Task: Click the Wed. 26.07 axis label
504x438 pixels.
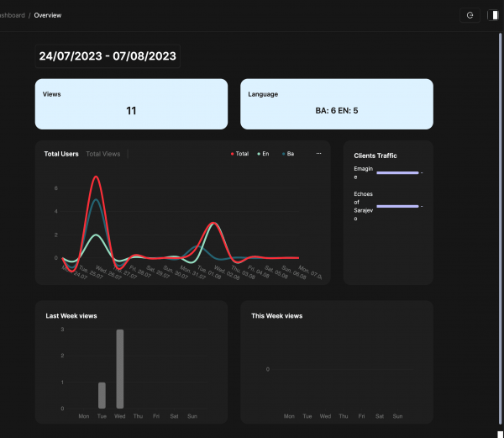Action: click(108, 272)
